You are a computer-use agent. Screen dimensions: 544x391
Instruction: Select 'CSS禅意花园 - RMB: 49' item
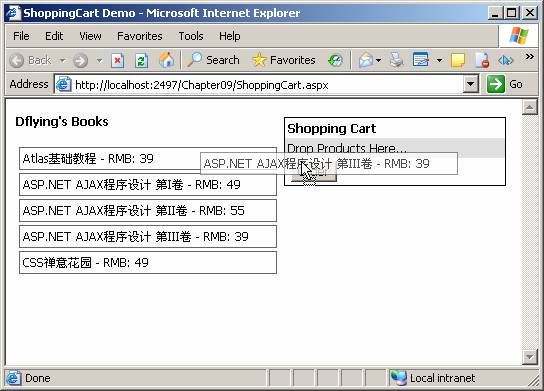(148, 263)
